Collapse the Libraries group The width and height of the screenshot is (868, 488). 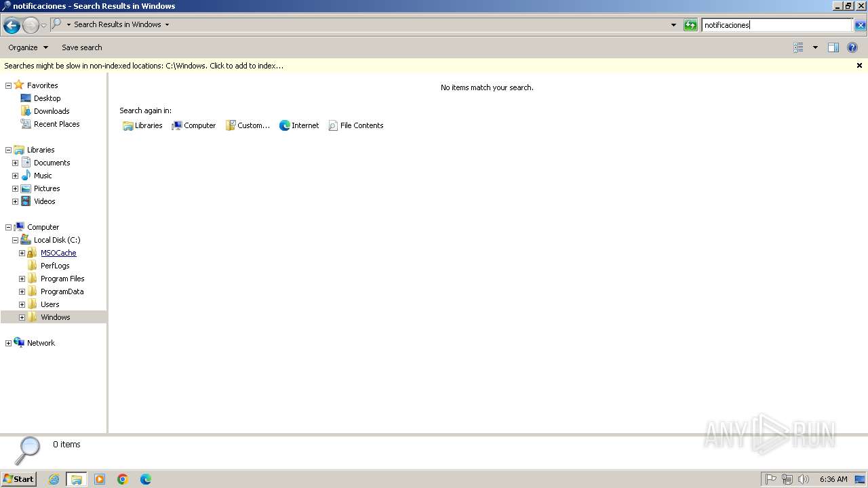tap(8, 150)
